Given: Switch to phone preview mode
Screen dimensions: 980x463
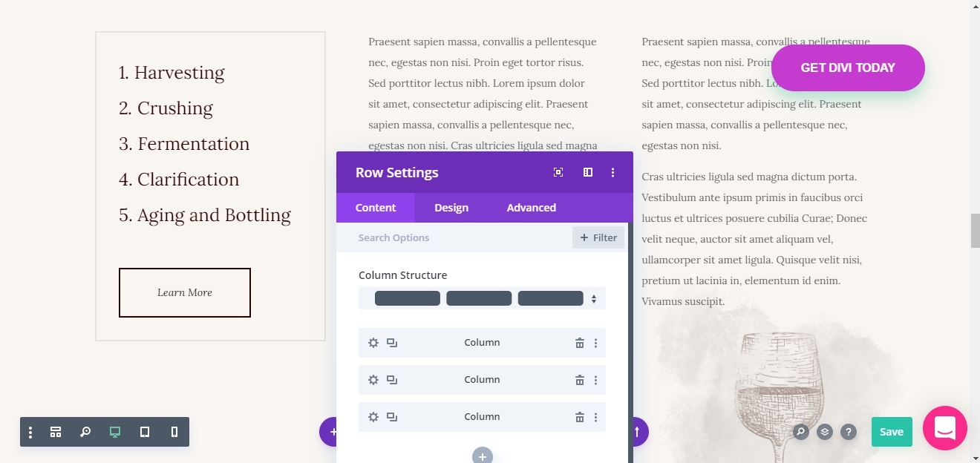Looking at the screenshot, I should coord(174,431).
